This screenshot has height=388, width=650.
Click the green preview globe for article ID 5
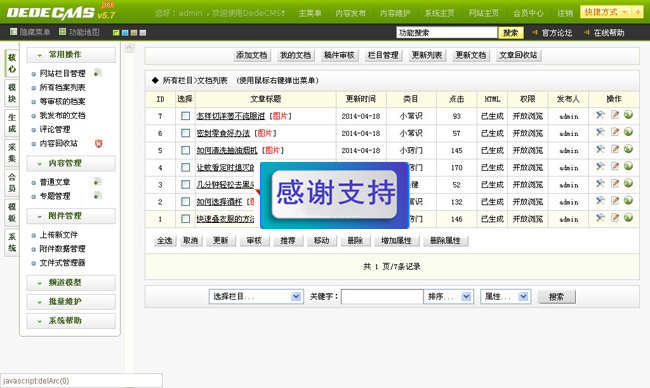pyautogui.click(x=628, y=149)
